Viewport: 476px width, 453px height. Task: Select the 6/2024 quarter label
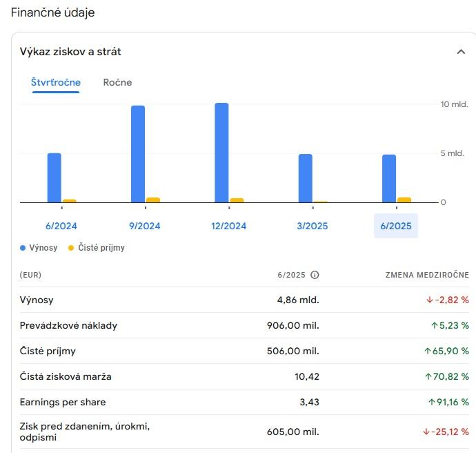(x=61, y=226)
